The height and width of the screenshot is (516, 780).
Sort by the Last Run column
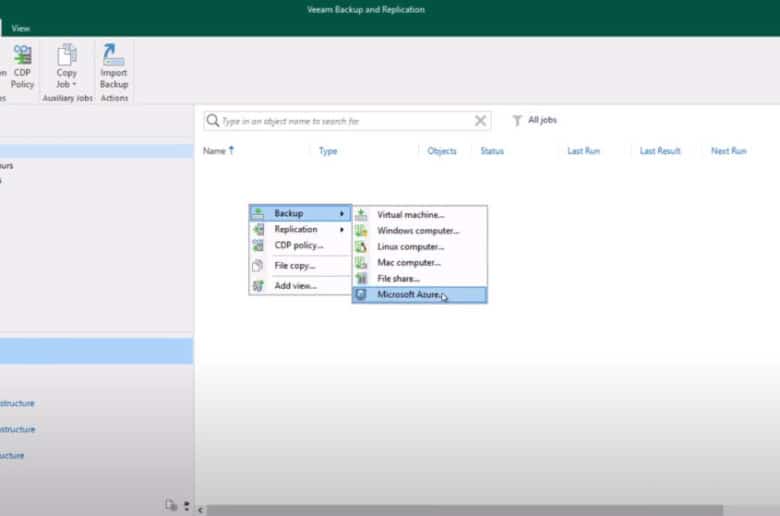coord(584,151)
